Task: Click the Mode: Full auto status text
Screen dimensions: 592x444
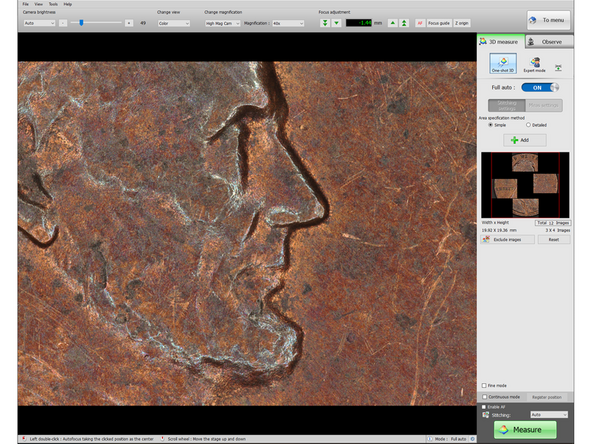Action: pyautogui.click(x=450, y=439)
